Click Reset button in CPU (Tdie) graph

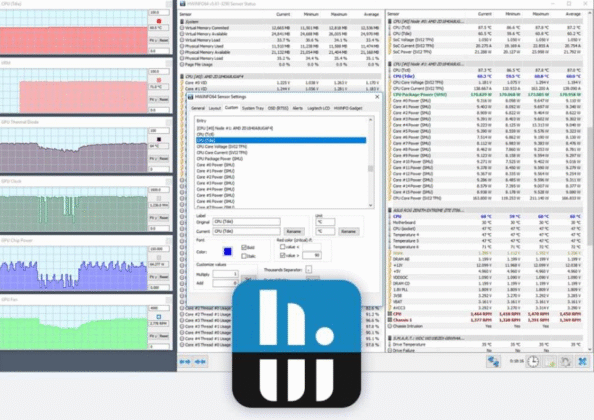tap(164, 40)
